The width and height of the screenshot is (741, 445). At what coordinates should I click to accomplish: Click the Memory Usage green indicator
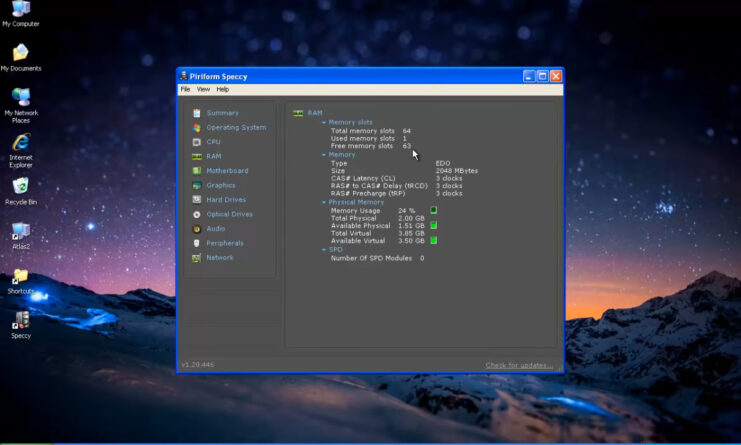[434, 210]
